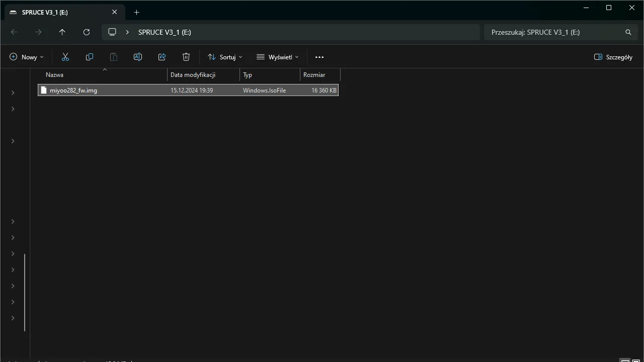Click the Windows.IsoFile type cell
The width and height of the screenshot is (644, 362).
point(264,90)
